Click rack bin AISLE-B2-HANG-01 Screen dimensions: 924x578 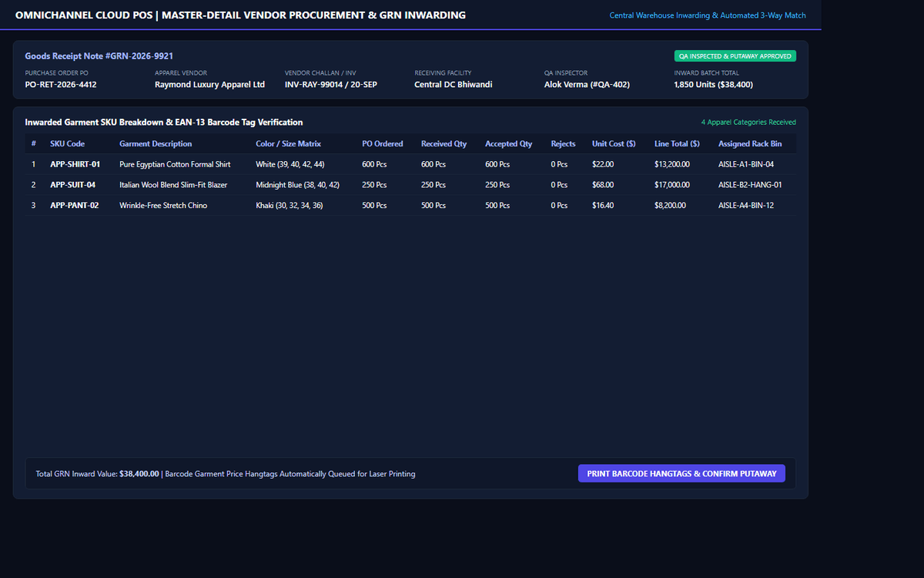(x=750, y=185)
